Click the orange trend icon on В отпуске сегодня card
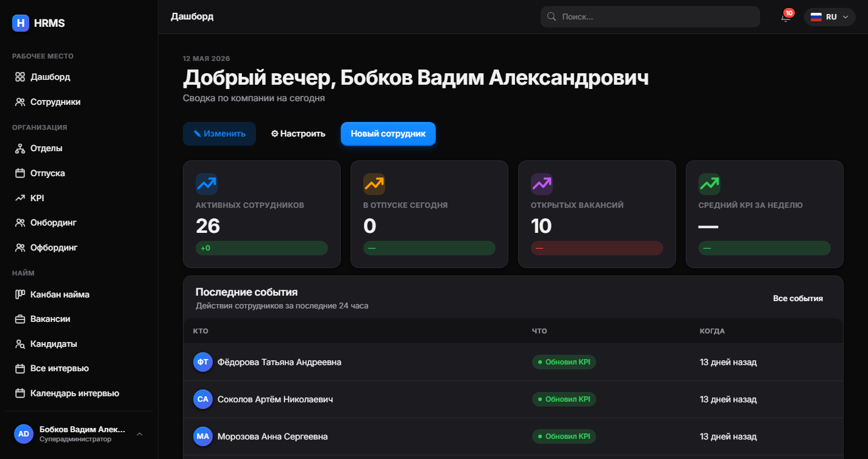The image size is (868, 459). (x=374, y=184)
